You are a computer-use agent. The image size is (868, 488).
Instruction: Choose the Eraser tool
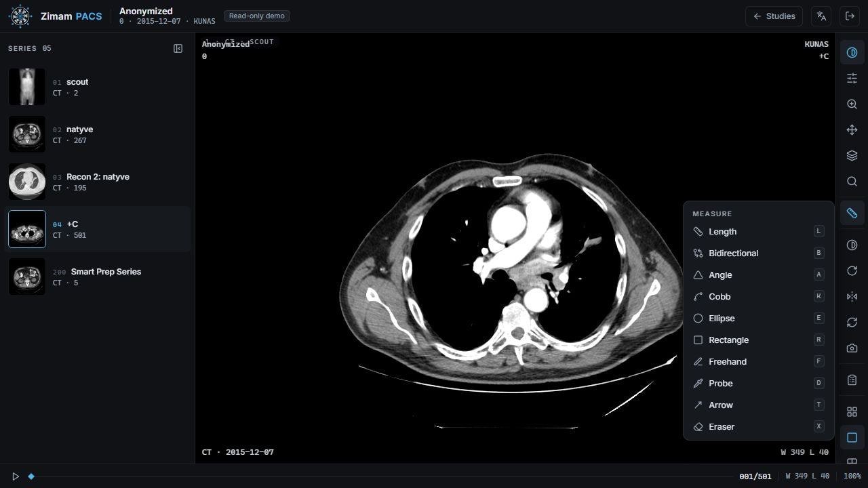point(758,427)
